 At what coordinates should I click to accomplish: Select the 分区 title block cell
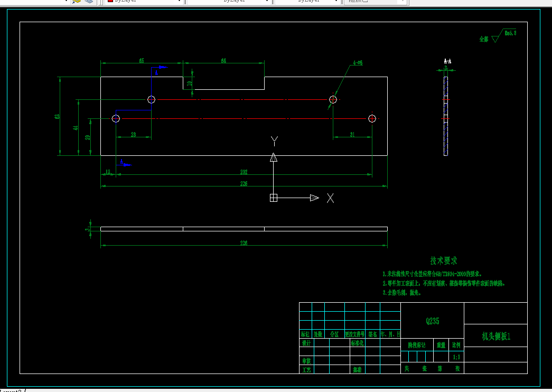pyautogui.click(x=334, y=334)
